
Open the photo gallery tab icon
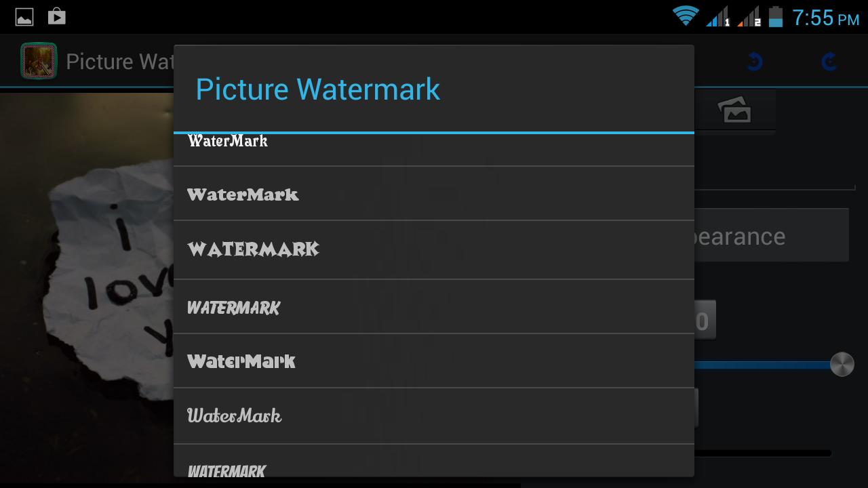coord(735,110)
